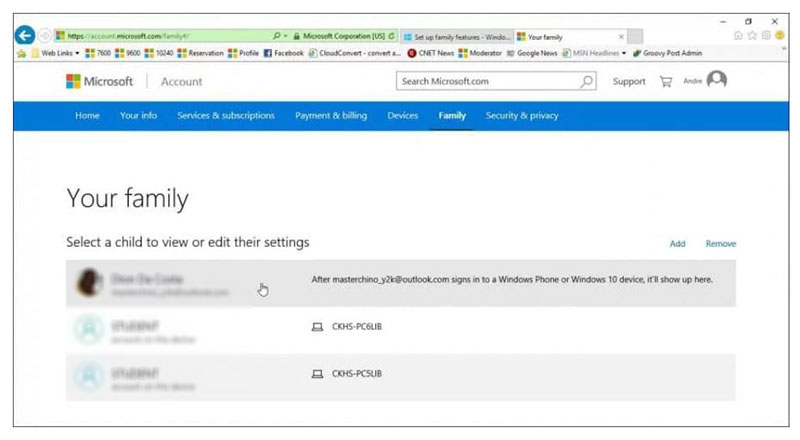Image resolution: width=800 pixels, height=440 pixels.
Task: Open Payment & billing tab
Action: pos(331,116)
